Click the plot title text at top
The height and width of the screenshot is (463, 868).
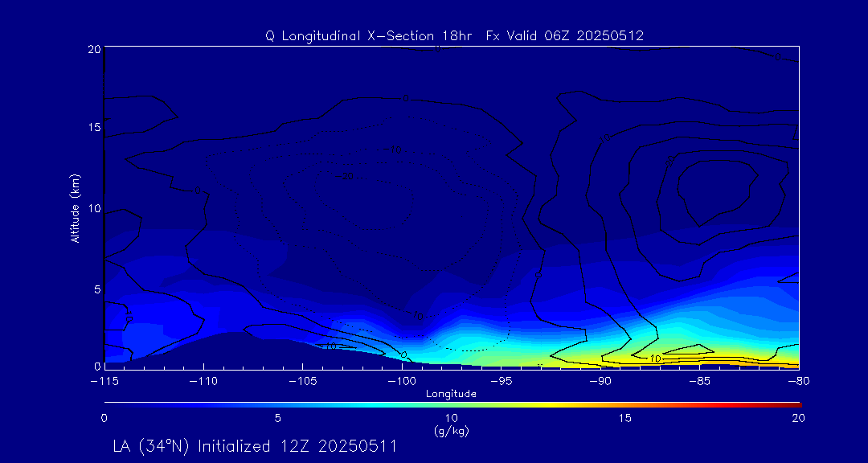click(454, 36)
